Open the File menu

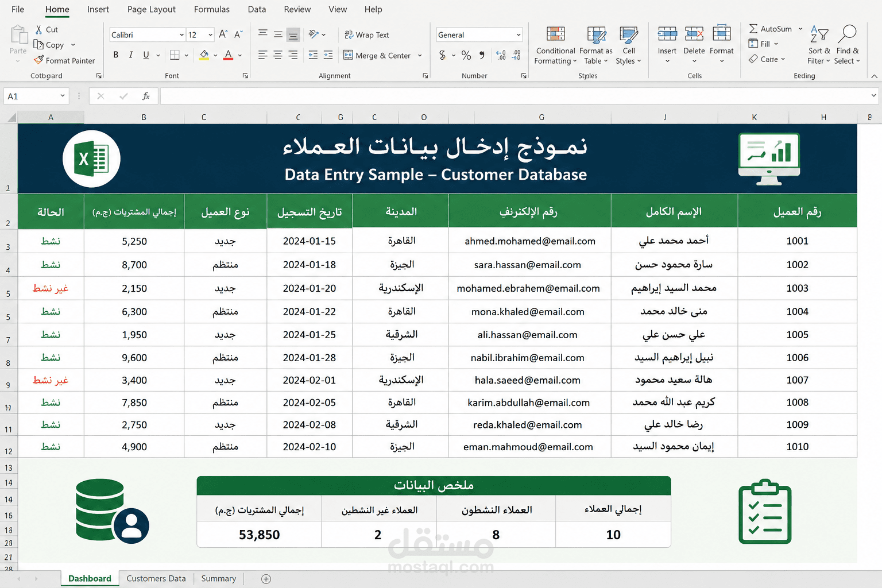click(18, 9)
